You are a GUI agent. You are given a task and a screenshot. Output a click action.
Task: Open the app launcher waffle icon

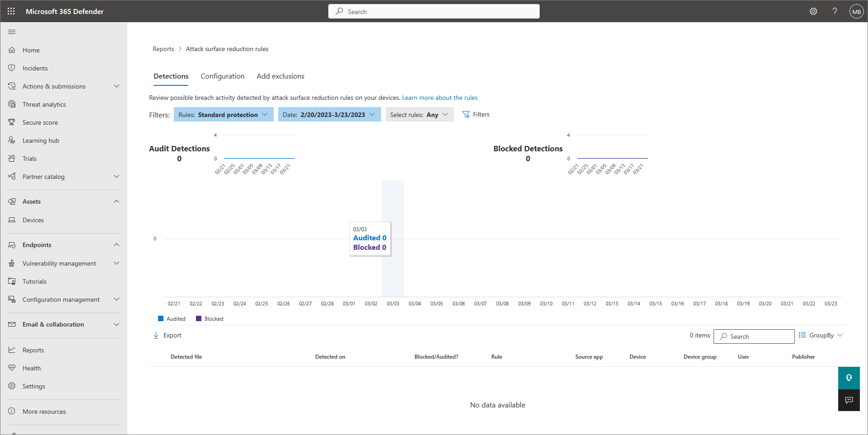coord(11,11)
